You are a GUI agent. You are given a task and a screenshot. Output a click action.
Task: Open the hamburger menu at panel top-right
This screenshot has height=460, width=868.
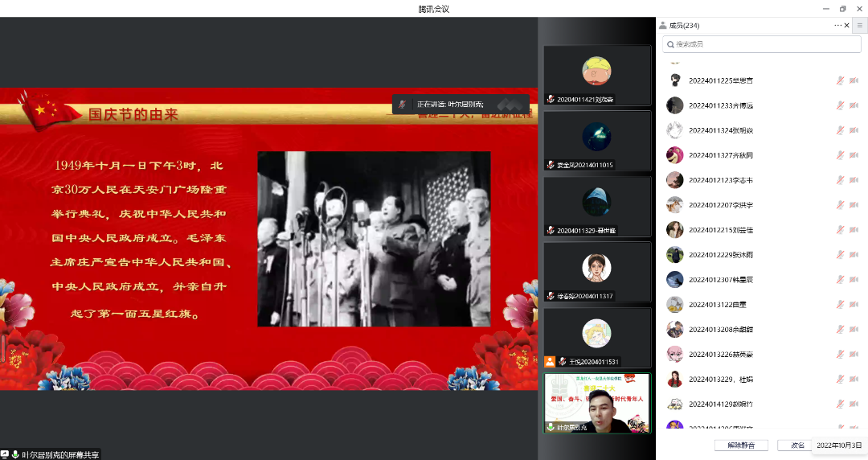[859, 26]
